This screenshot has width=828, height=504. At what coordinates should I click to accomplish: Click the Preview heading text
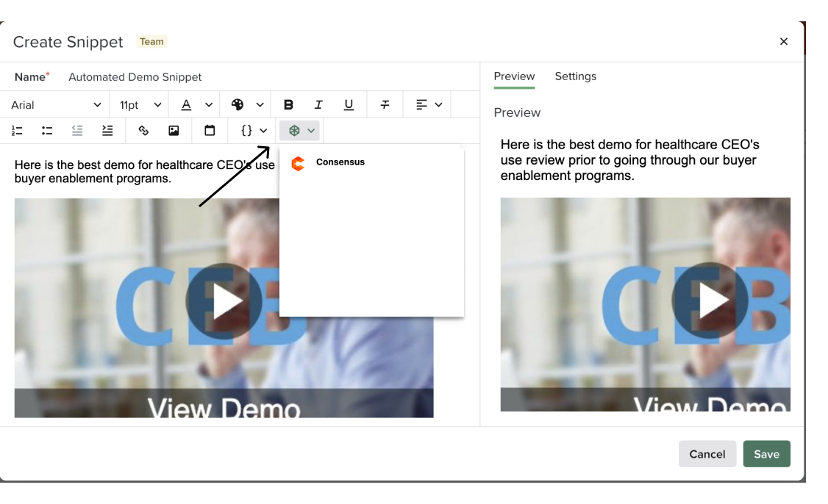pyautogui.click(x=517, y=112)
